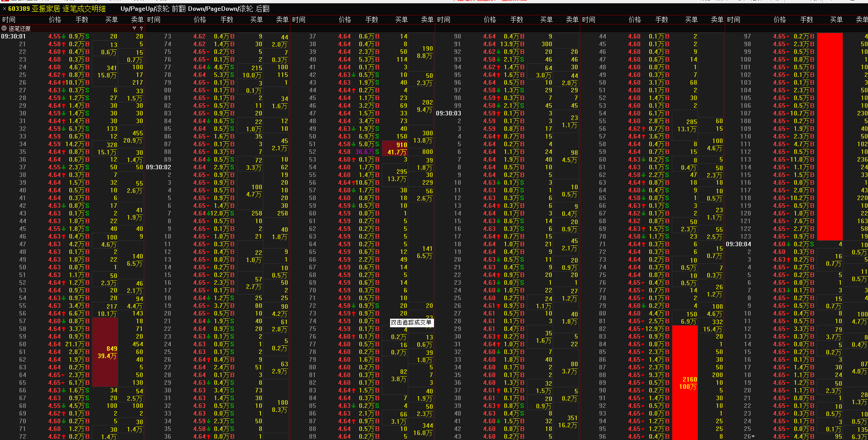The height and width of the screenshot is (440, 868).
Task: Click the fourth panel's 手数 column header
Action: (517, 19)
